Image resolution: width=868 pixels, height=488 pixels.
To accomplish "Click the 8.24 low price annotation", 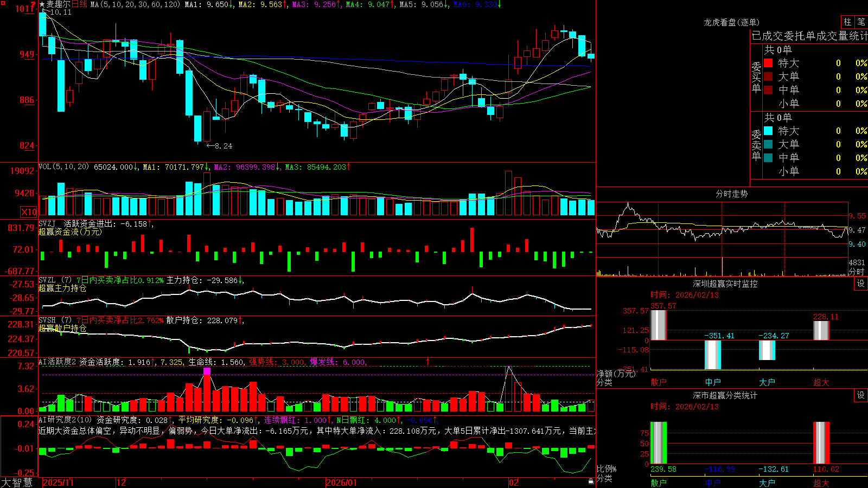I will point(219,146).
